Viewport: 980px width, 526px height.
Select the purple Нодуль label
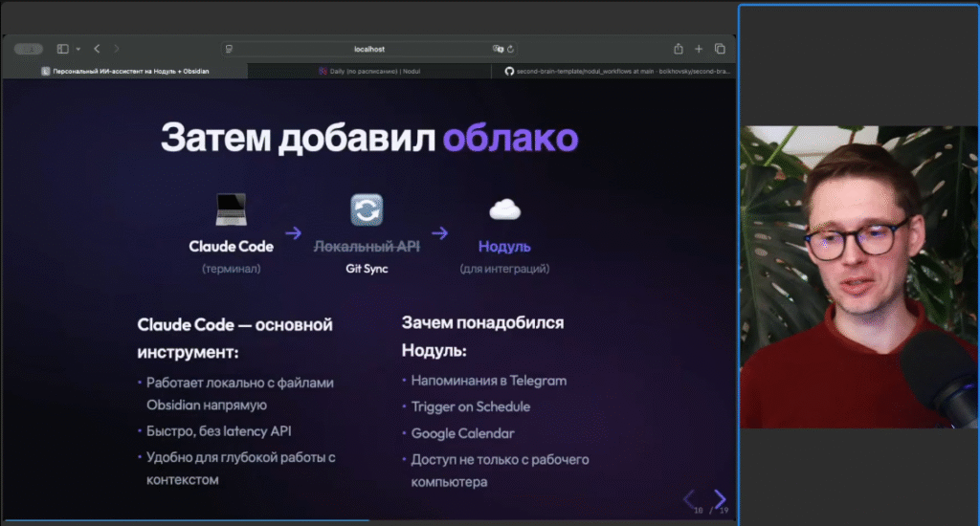click(504, 247)
